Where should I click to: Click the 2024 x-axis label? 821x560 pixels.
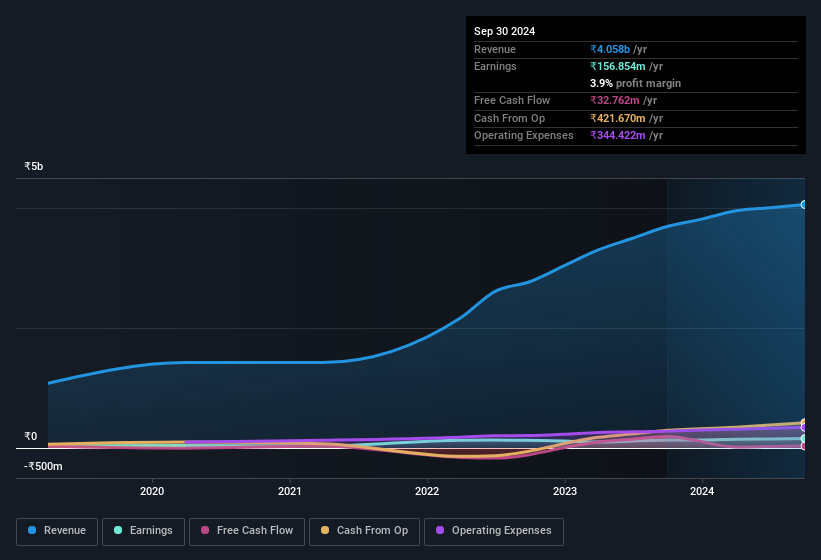pos(702,491)
